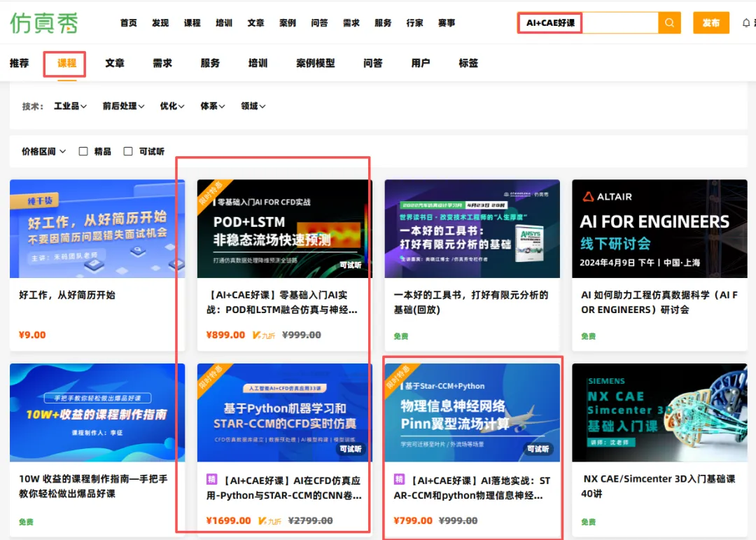Screen dimensions: 756x540
Task: Open notifications via the bell icon
Action: [748, 22]
